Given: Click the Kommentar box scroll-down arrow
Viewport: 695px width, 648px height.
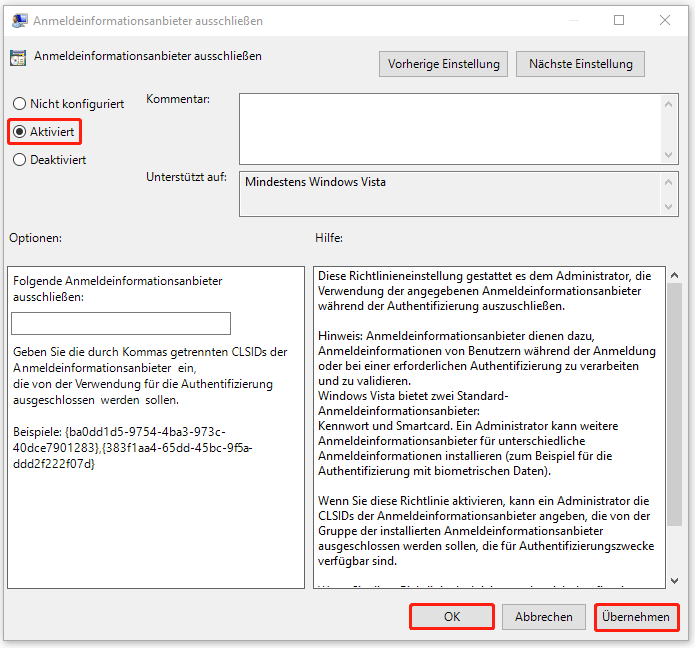Looking at the screenshot, I should click(x=669, y=155).
